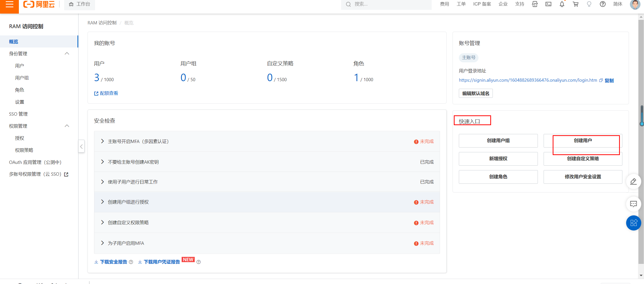This screenshot has height=284, width=644.
Task: Click the help icon next to 下载安全报告
Action: click(131, 262)
